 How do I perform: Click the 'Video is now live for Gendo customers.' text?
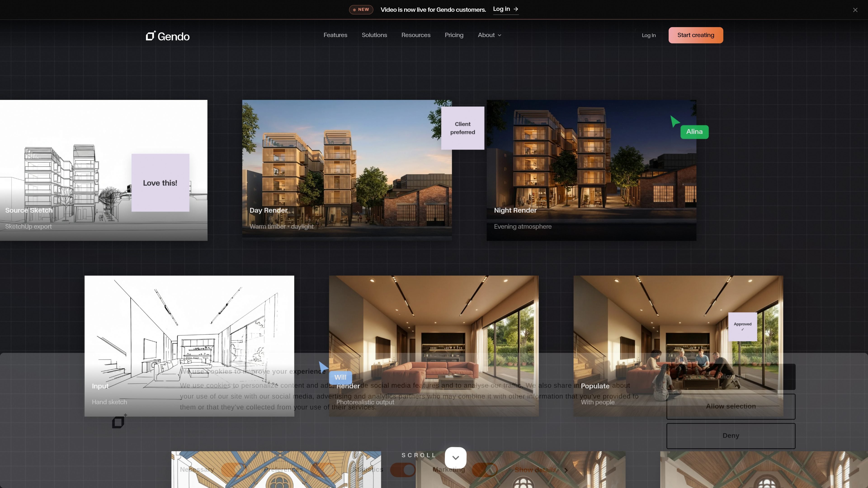(x=433, y=9)
